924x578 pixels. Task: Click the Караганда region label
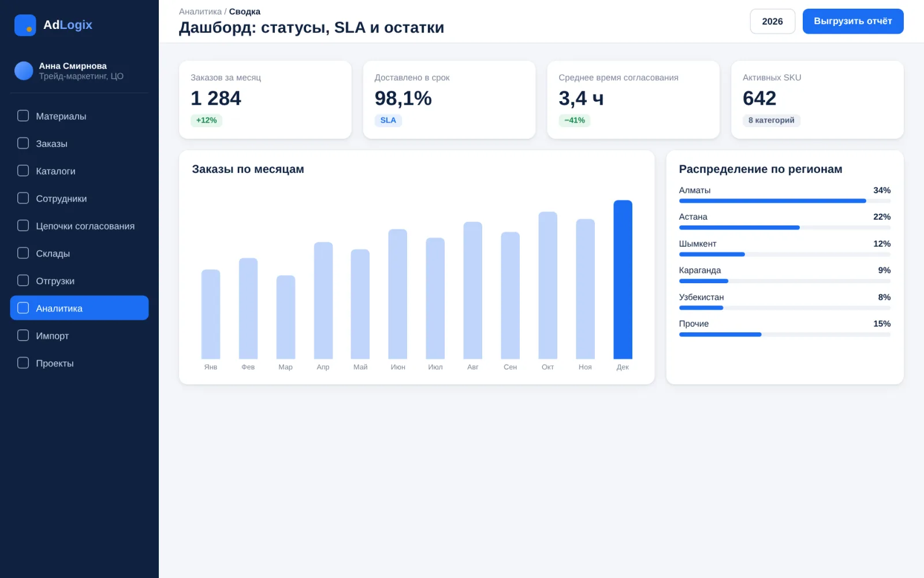pos(700,270)
